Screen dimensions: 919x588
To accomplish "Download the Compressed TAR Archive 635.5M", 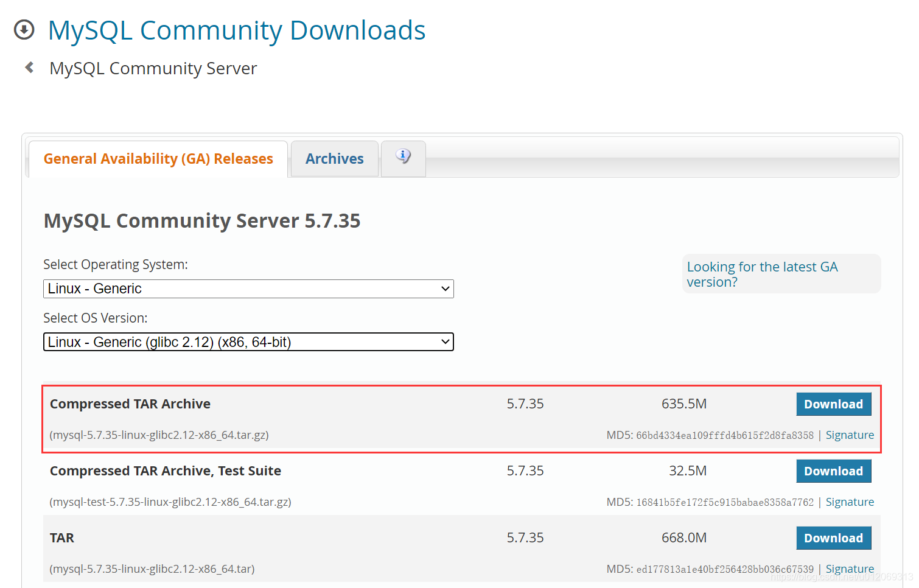I will [834, 404].
